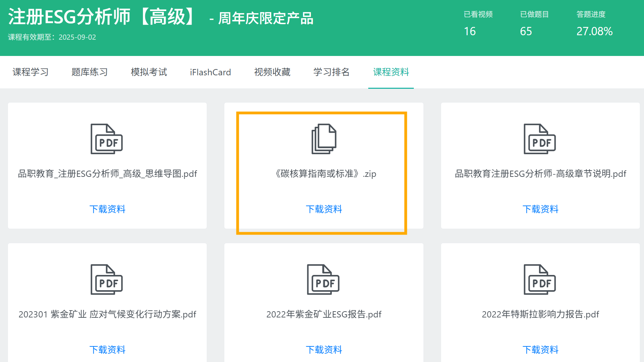Open the 学习排名 tab

tap(331, 72)
